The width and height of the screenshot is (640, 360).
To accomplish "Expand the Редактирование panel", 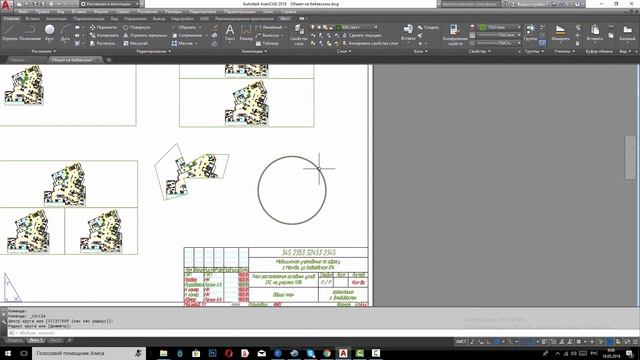I will (x=153, y=51).
